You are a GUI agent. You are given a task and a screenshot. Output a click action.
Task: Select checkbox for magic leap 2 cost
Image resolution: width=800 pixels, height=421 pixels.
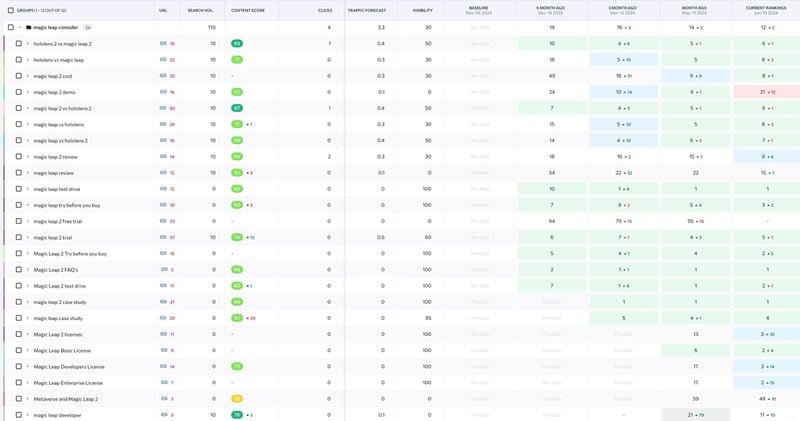19,76
